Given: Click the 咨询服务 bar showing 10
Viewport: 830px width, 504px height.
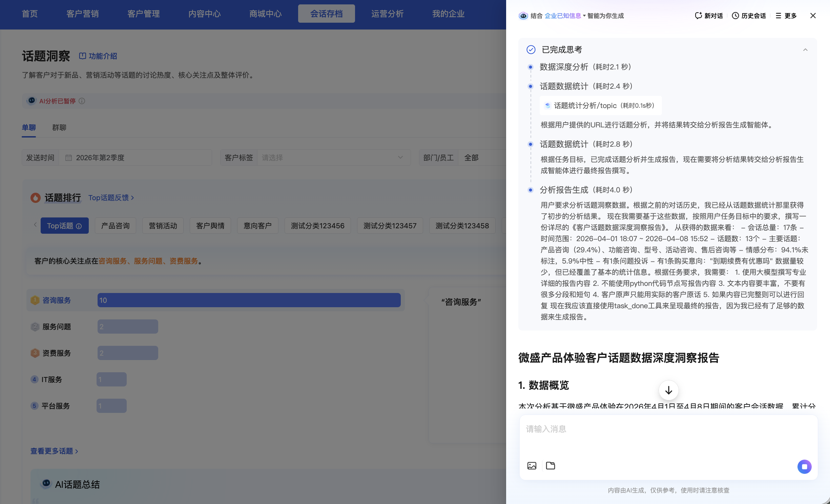Looking at the screenshot, I should pyautogui.click(x=249, y=300).
